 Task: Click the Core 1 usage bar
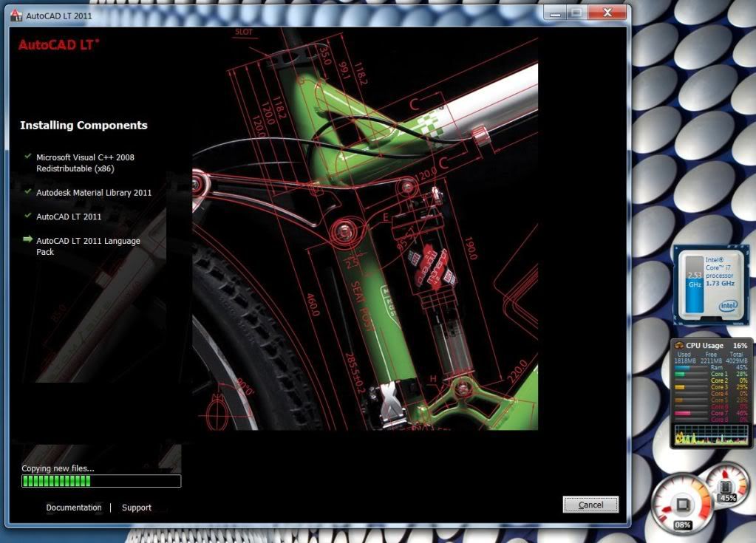pyautogui.click(x=692, y=374)
